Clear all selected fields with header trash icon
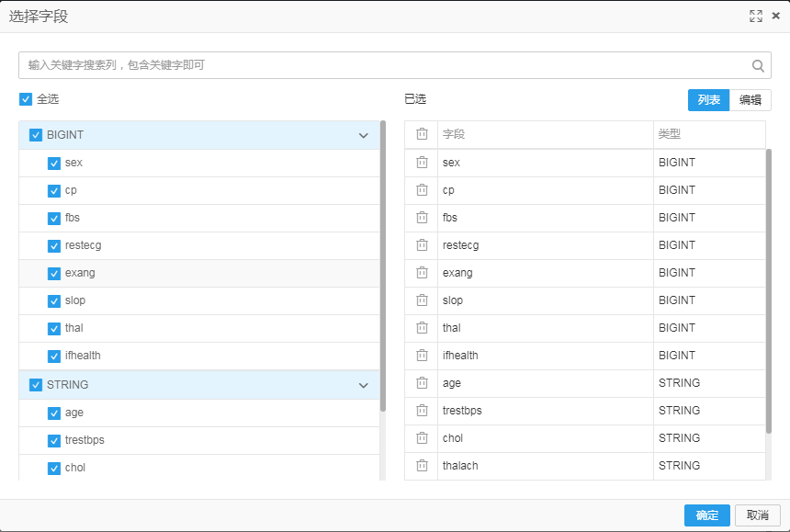 coord(423,134)
